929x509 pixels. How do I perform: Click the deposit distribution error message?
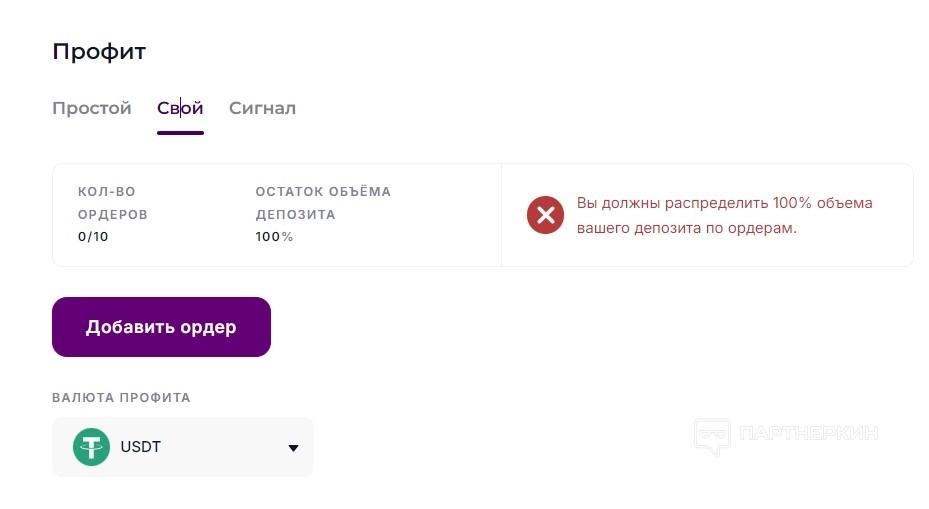click(x=724, y=215)
